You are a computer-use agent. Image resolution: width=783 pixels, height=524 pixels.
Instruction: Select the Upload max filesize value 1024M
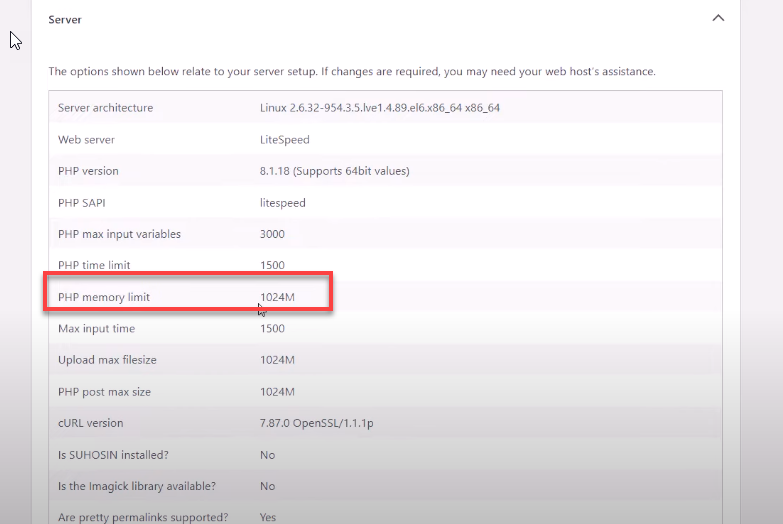(x=277, y=360)
